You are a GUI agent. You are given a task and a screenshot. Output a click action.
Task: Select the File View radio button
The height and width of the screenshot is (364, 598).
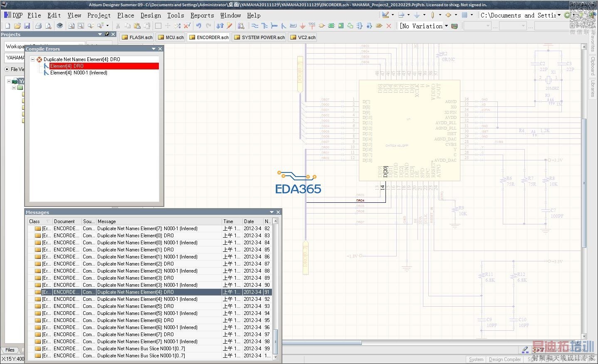click(7, 69)
